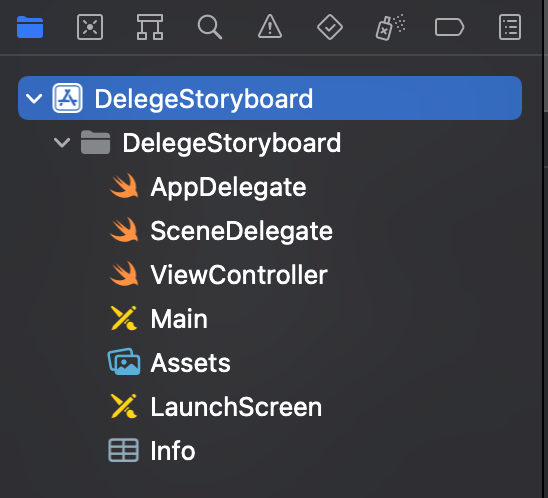Open the AppDelegate file
The height and width of the screenshot is (498, 548).
[x=228, y=188]
